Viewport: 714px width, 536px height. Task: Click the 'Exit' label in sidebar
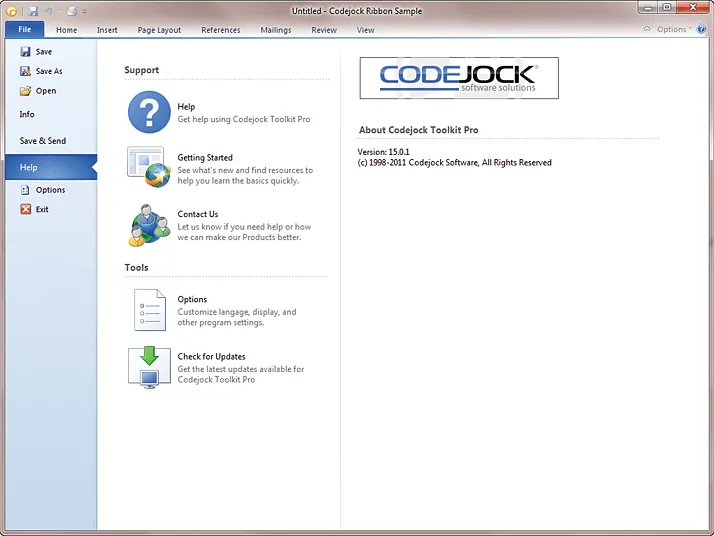pyautogui.click(x=42, y=209)
